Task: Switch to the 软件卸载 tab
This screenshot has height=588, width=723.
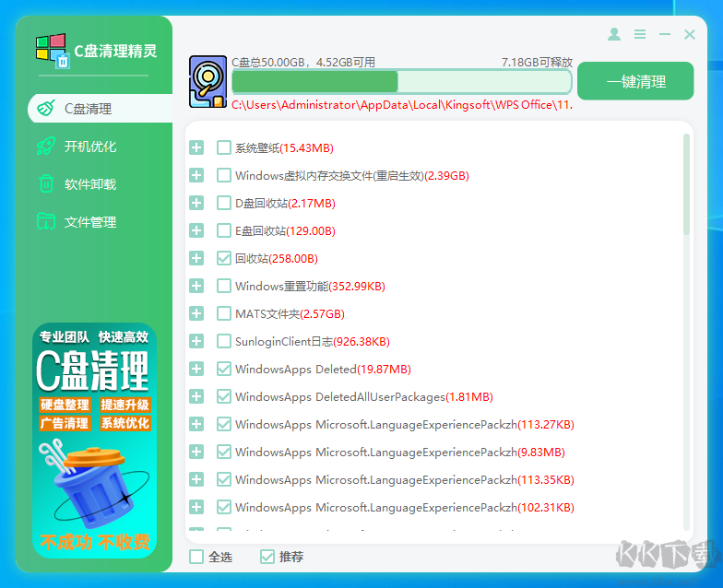Action: click(90, 184)
